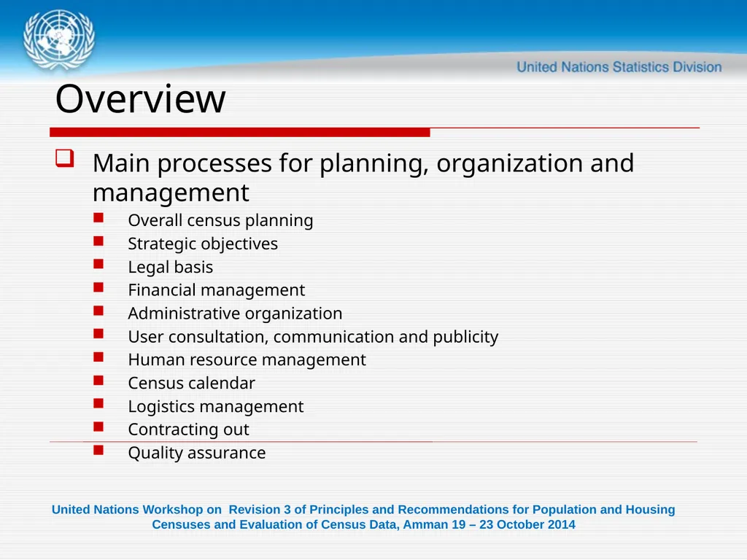Screen dimensions: 747x560
Task: Click the red bullet beside 'Legal basis'
Action: (98, 264)
